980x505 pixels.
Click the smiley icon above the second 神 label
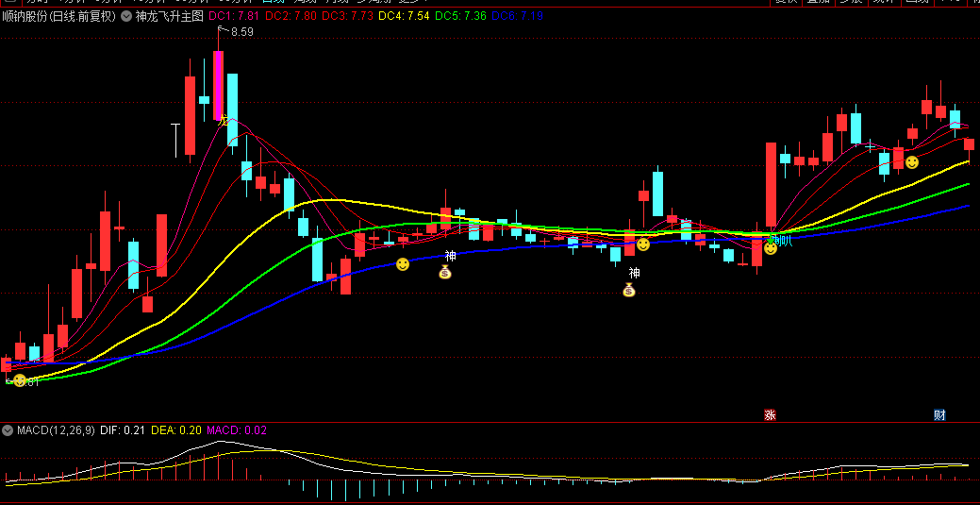643,244
